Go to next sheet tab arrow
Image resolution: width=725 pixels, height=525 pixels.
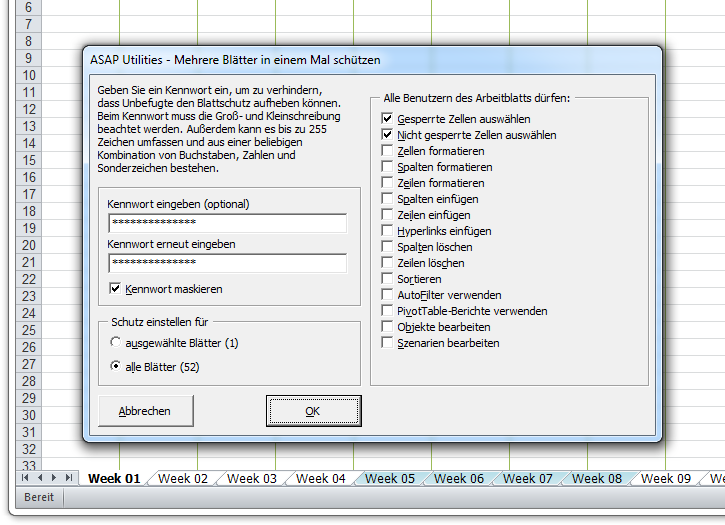[x=55, y=477]
